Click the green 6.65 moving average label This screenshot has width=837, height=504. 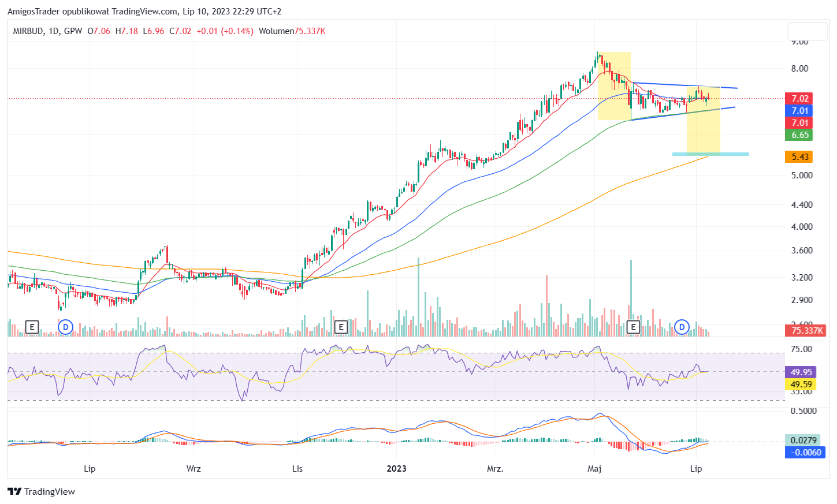(x=800, y=135)
